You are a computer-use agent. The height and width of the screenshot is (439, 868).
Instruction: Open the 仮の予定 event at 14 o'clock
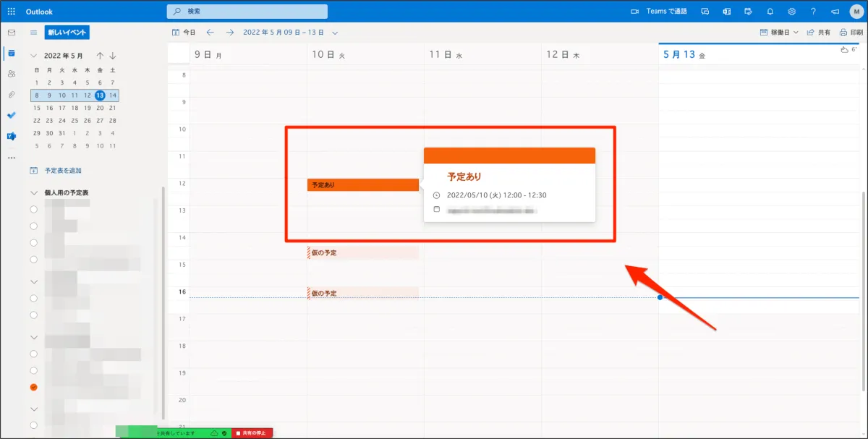[363, 252]
